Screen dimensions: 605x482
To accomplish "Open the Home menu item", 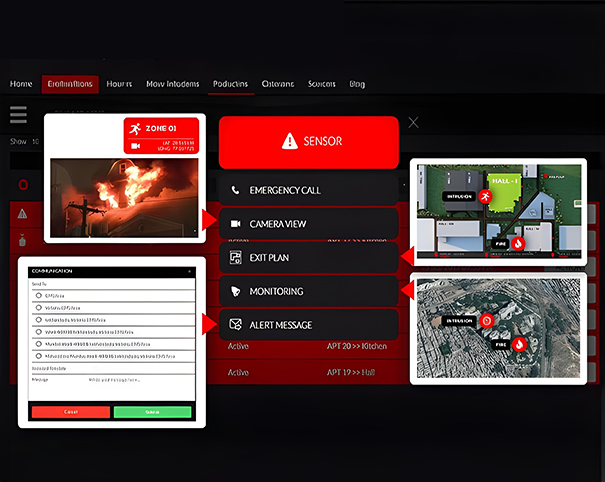I will (x=21, y=84).
